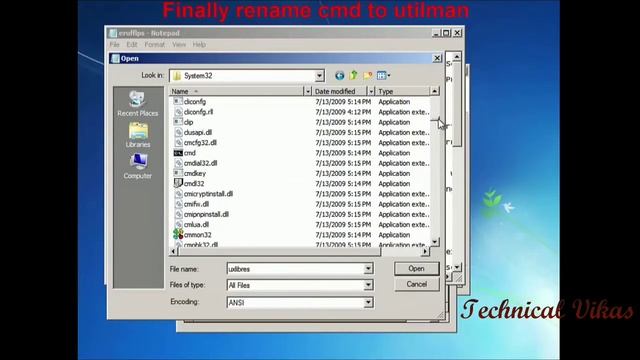
Task: Select the cliconfg.rll file icon
Action: point(178,112)
